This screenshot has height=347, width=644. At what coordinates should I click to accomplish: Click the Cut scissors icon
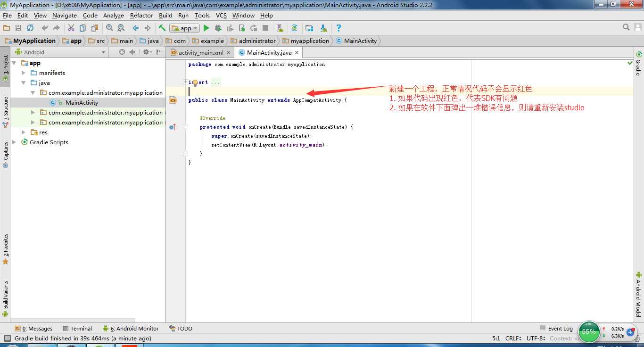pyautogui.click(x=71, y=28)
